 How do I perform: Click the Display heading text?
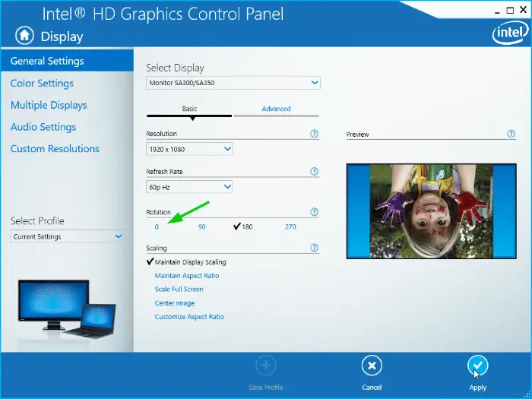pos(62,36)
